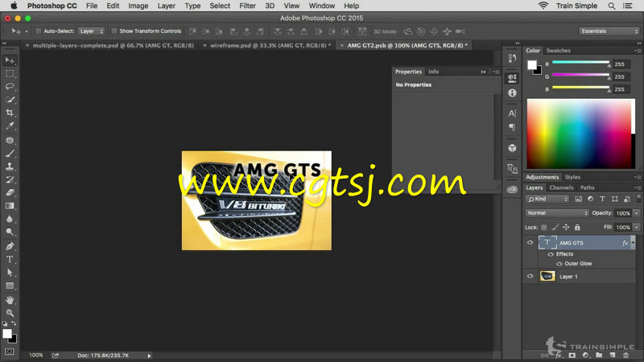
Task: Switch to the Paths tab
Action: coord(587,187)
